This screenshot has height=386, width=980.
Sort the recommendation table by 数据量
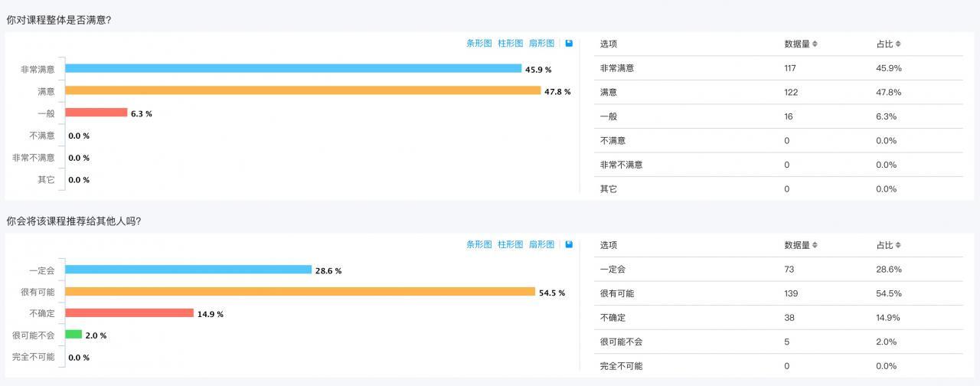(801, 245)
